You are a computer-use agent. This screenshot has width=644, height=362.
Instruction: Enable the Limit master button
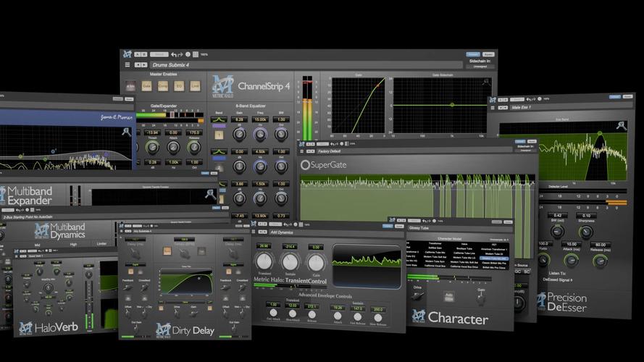tap(195, 86)
